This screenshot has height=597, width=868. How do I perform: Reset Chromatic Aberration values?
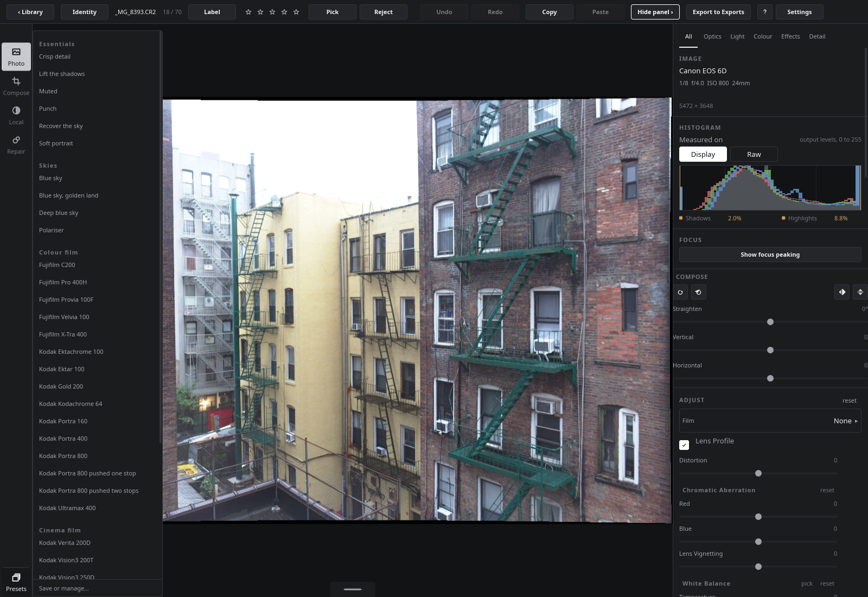(827, 490)
